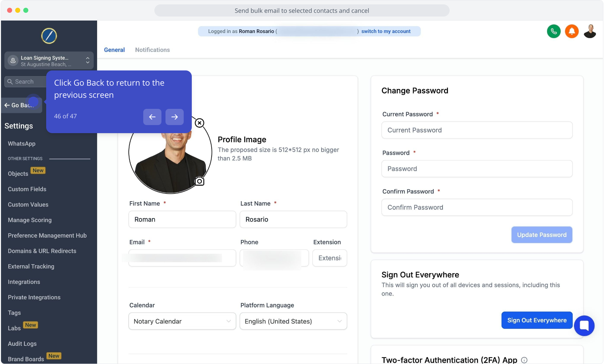The width and height of the screenshot is (604, 364).
Task: Open the user avatar menu
Action: tap(590, 31)
